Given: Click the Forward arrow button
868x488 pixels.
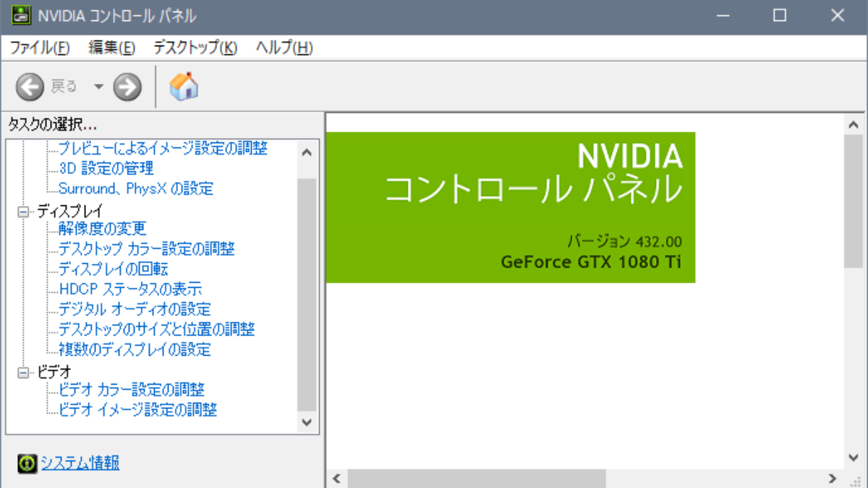Looking at the screenshot, I should tap(127, 87).
